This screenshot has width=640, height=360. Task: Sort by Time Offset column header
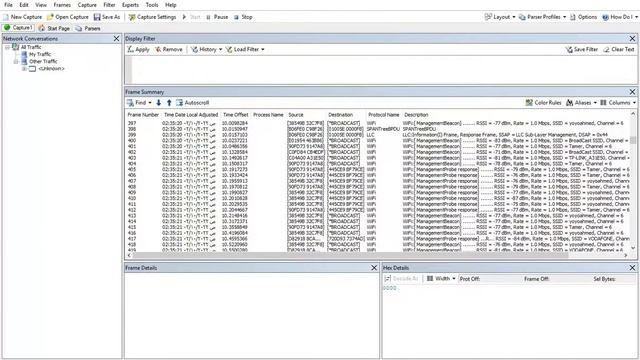click(236, 115)
